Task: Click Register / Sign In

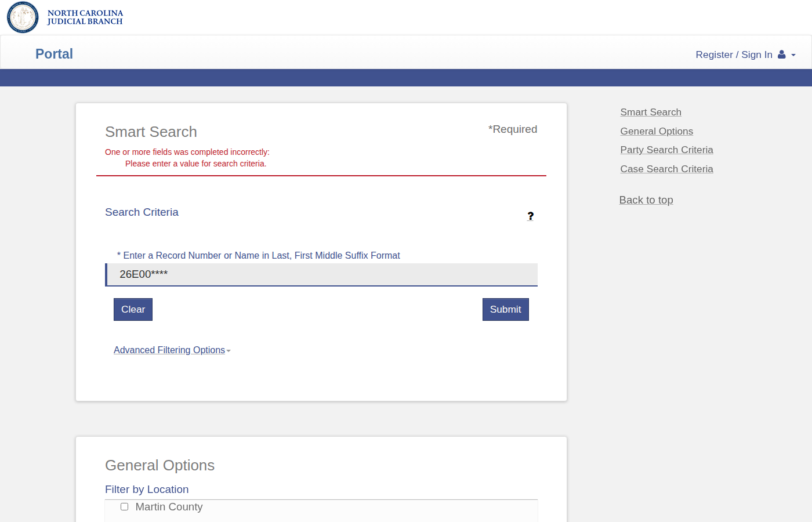Action: (x=735, y=54)
